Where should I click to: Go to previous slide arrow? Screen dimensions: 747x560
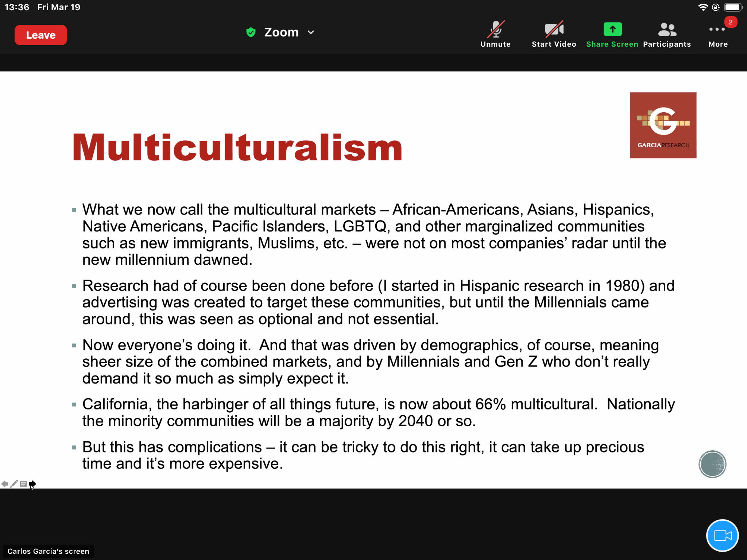pos(5,484)
